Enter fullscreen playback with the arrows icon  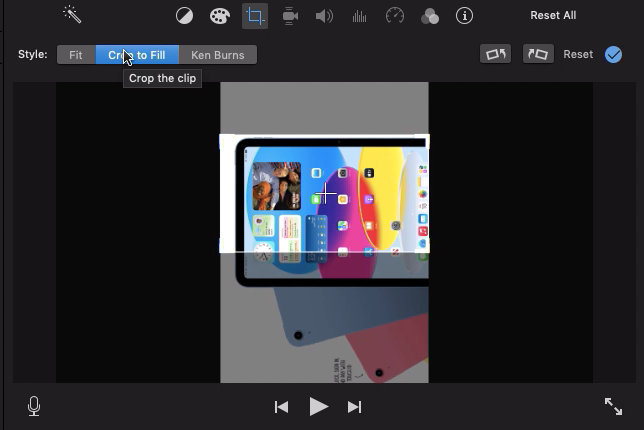pos(613,406)
